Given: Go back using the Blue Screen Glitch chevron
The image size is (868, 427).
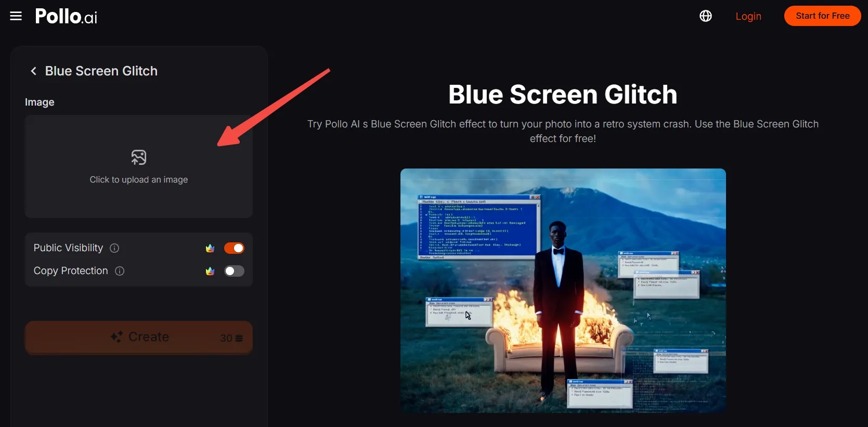Looking at the screenshot, I should (x=33, y=71).
